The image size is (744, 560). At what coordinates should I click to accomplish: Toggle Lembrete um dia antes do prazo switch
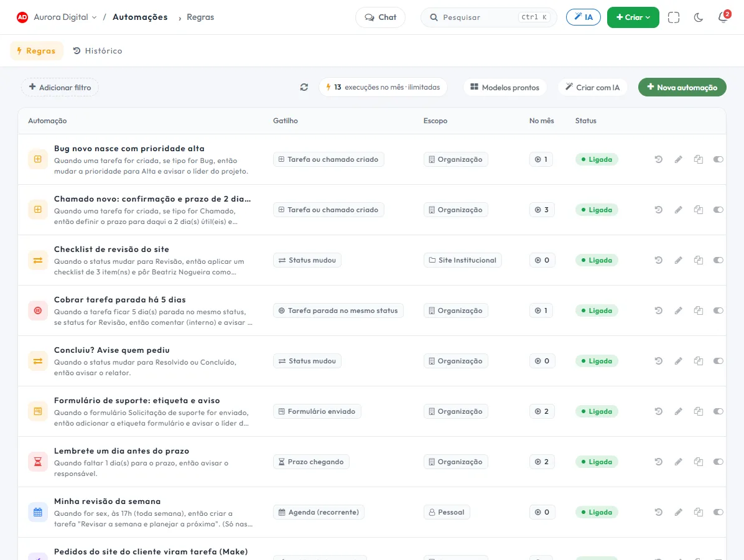tap(718, 462)
